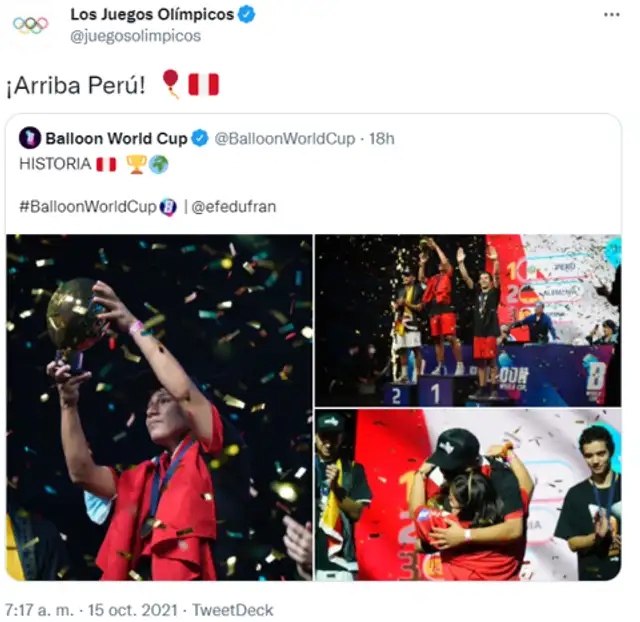
Task: Click the Peru flag emoji after Arriba Perú
Action: tap(203, 85)
